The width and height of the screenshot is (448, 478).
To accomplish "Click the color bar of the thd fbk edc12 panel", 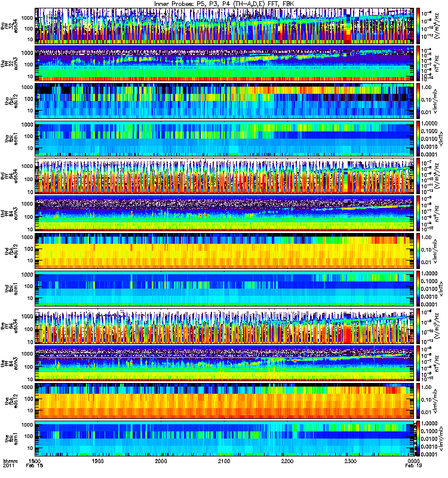I will pyautogui.click(x=419, y=251).
